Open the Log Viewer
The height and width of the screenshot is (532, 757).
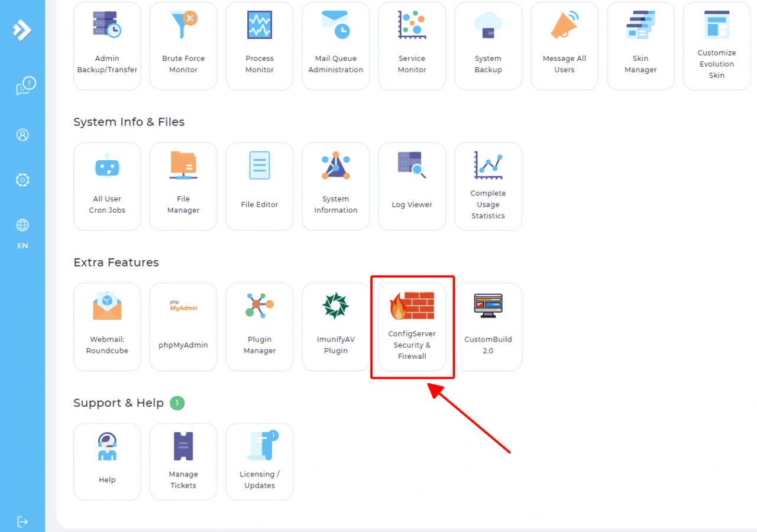(x=412, y=186)
